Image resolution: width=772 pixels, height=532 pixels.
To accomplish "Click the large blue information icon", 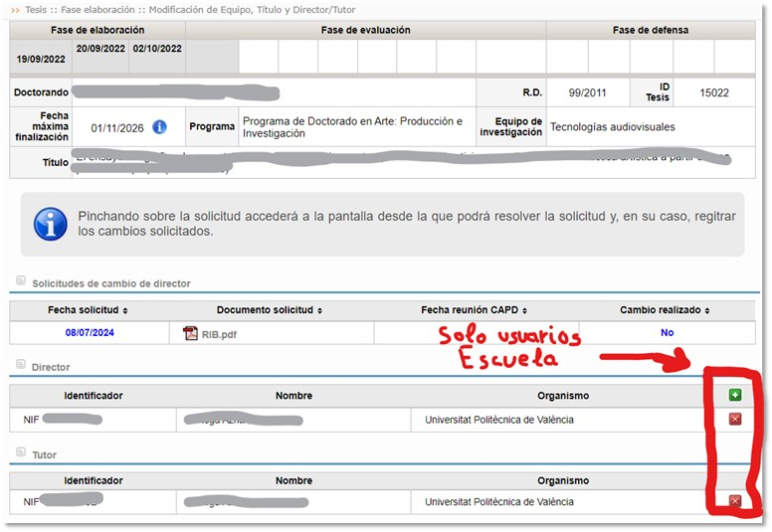I will pyautogui.click(x=50, y=224).
